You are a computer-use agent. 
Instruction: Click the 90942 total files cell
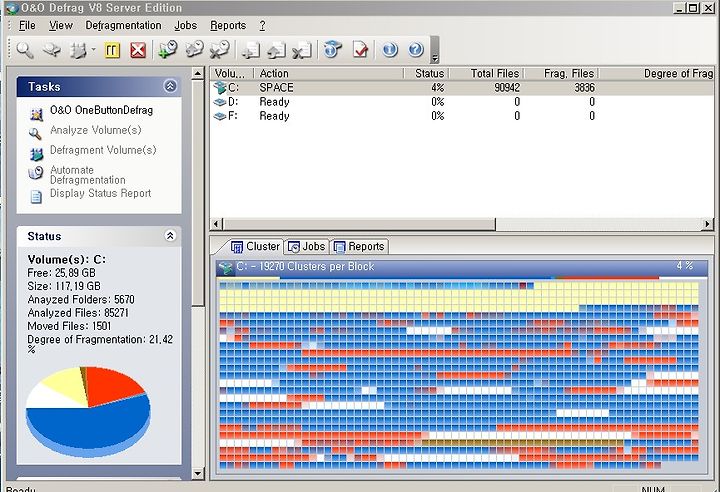[506, 88]
